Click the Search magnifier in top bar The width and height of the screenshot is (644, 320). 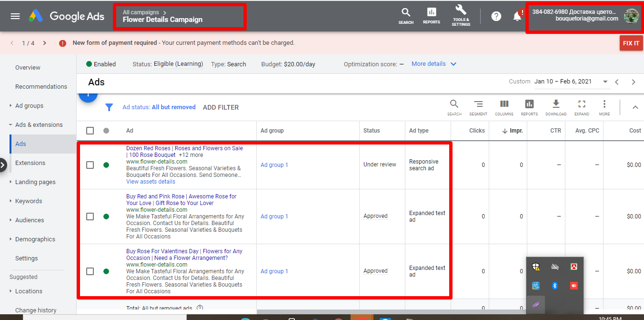[406, 13]
